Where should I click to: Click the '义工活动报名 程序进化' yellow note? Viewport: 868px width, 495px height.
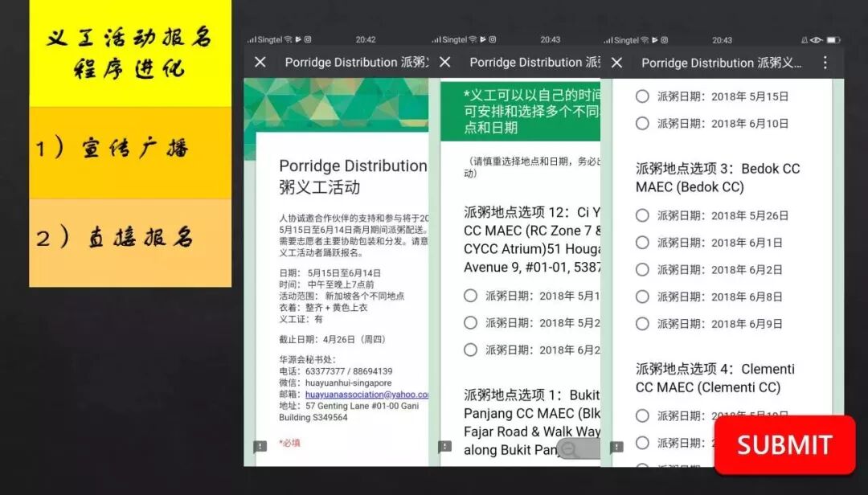pos(130,54)
